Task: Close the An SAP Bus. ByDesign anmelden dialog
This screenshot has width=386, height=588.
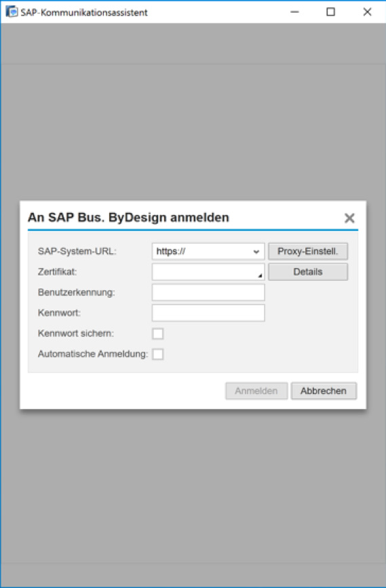Action: [349, 218]
